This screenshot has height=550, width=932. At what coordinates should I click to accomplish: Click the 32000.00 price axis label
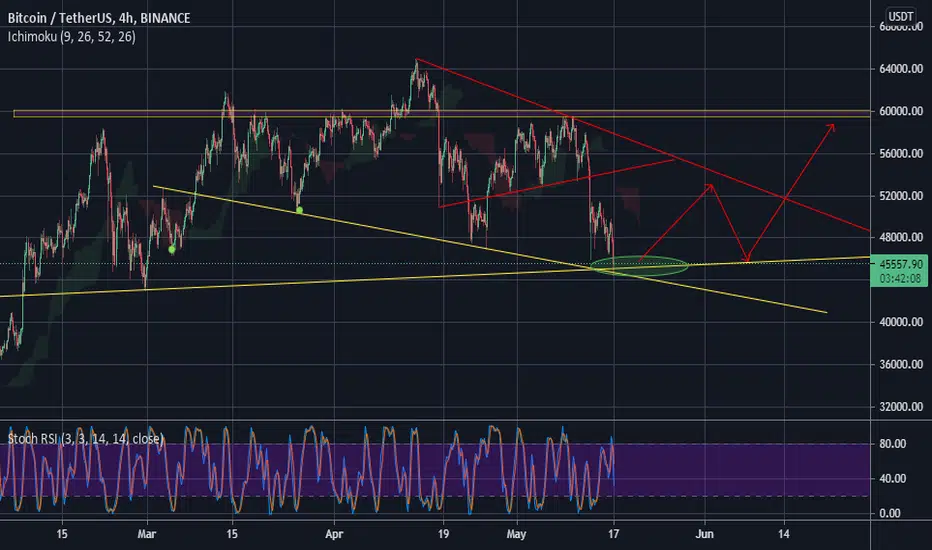coord(901,407)
